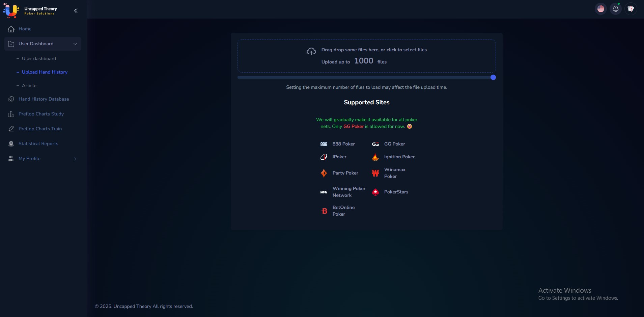Click the BetOnline B logo icon
This screenshot has width=644, height=317.
(x=325, y=211)
